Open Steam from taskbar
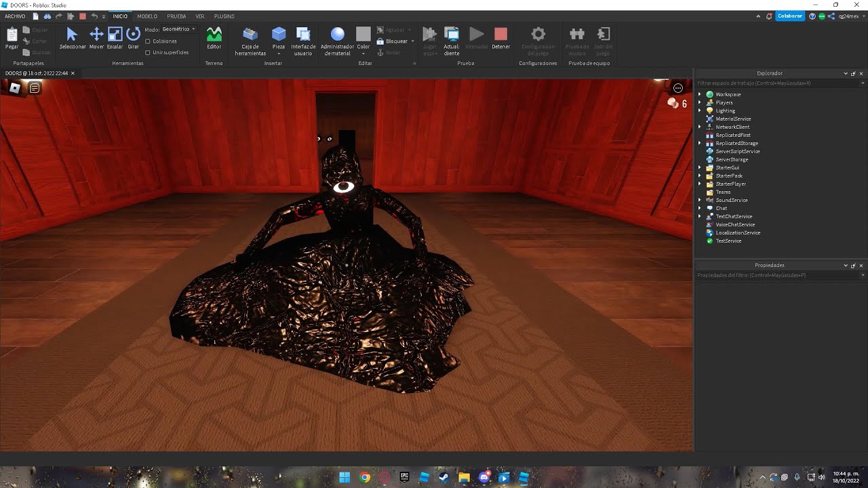 point(443,477)
